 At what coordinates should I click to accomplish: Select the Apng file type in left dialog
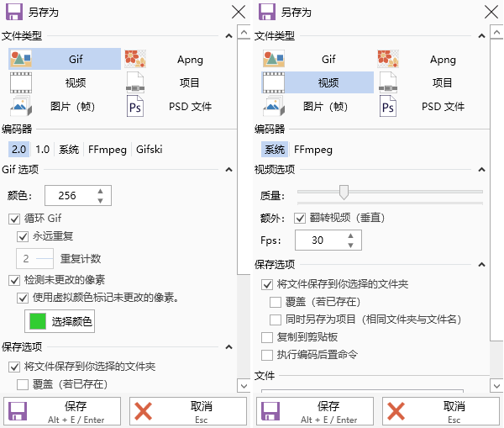[x=180, y=59]
